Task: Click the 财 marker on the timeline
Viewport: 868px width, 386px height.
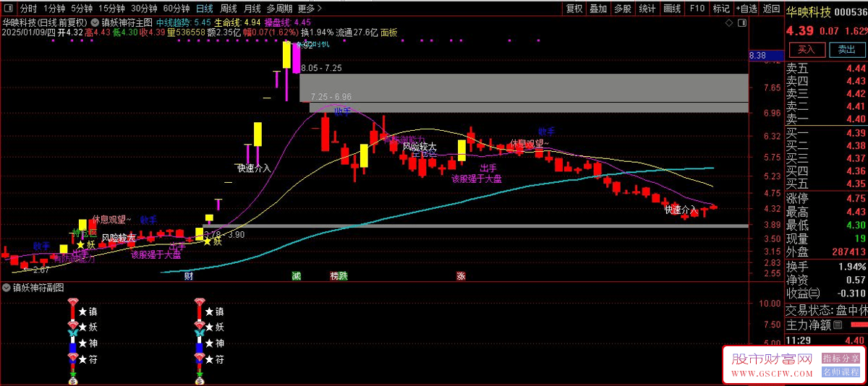Action: [189, 276]
